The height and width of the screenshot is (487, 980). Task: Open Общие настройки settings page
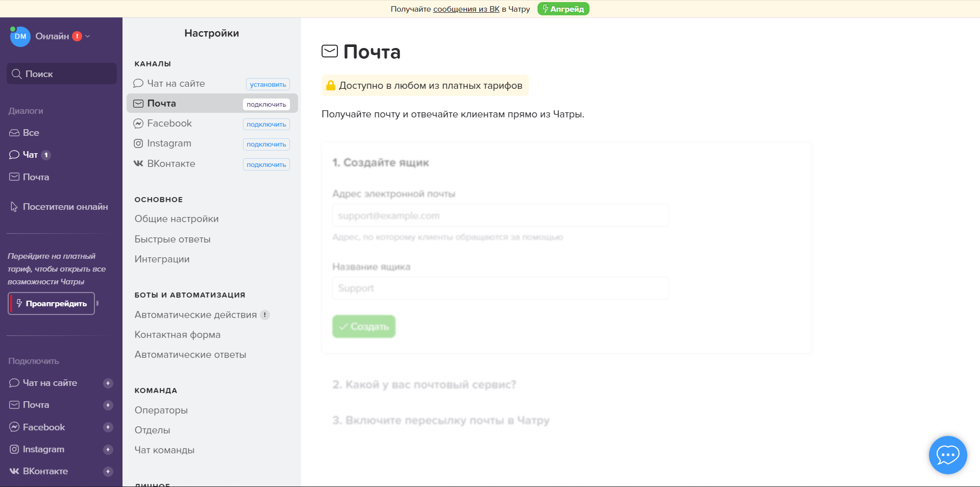tap(177, 219)
